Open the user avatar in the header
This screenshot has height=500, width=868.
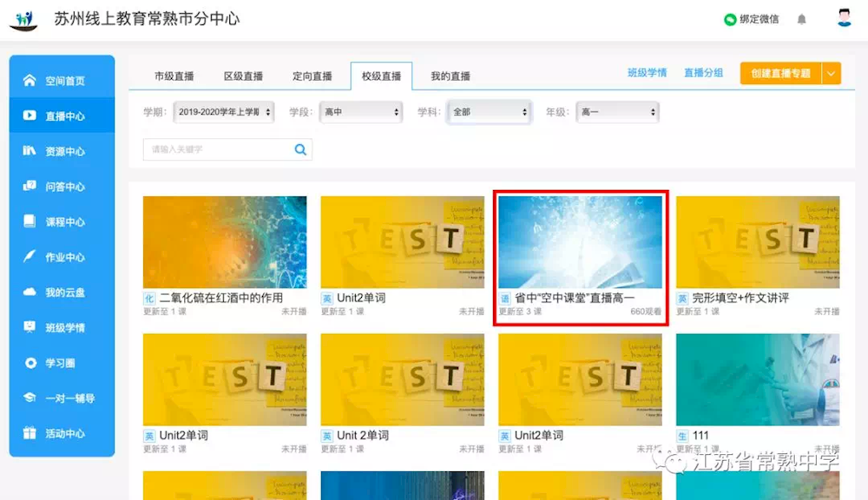click(845, 18)
